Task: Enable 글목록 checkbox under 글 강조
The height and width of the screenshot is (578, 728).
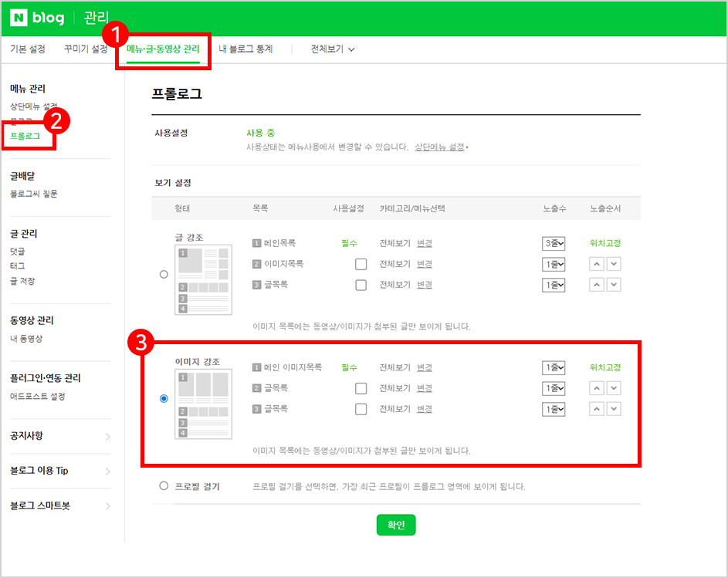Action: click(x=361, y=285)
